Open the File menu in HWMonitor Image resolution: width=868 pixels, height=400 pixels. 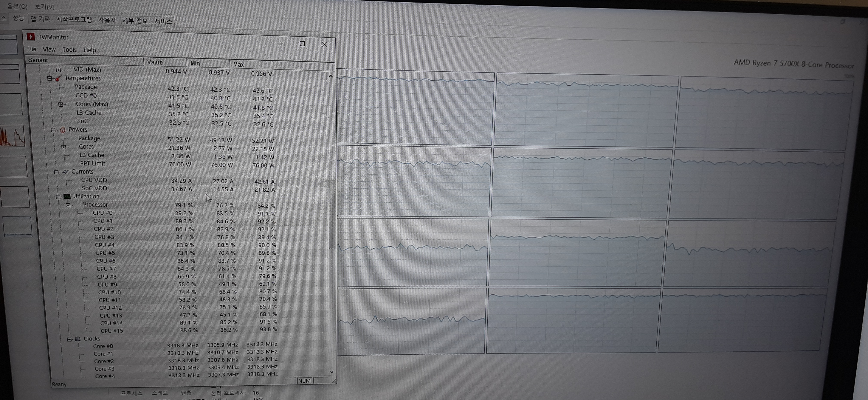pos(31,49)
